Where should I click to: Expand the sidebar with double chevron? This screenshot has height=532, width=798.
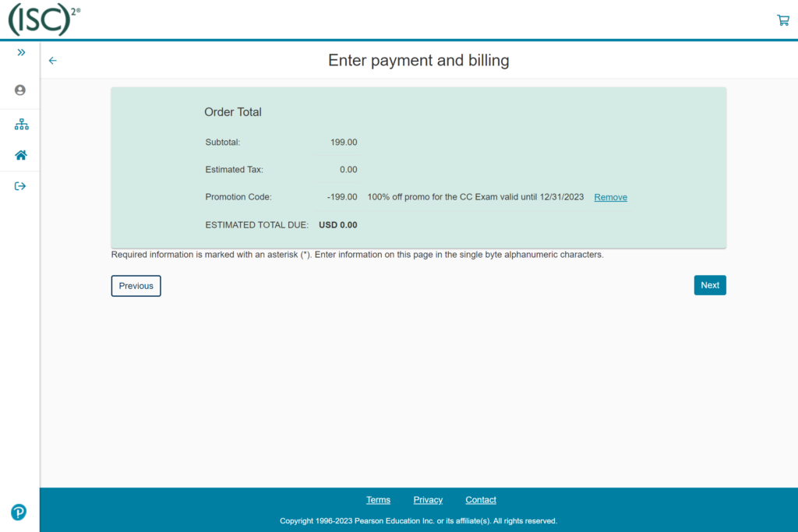tap(21, 52)
